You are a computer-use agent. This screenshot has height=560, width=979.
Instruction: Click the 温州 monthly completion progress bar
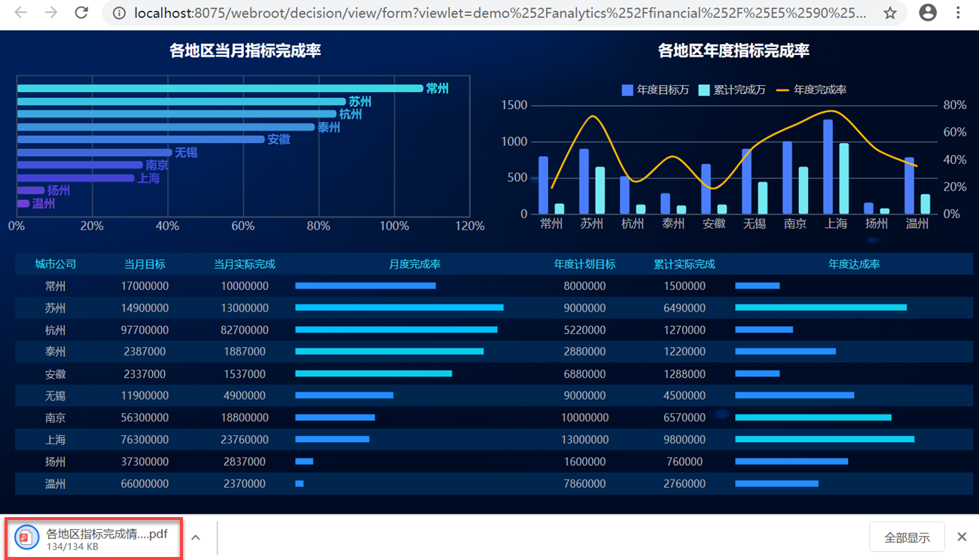click(x=299, y=484)
